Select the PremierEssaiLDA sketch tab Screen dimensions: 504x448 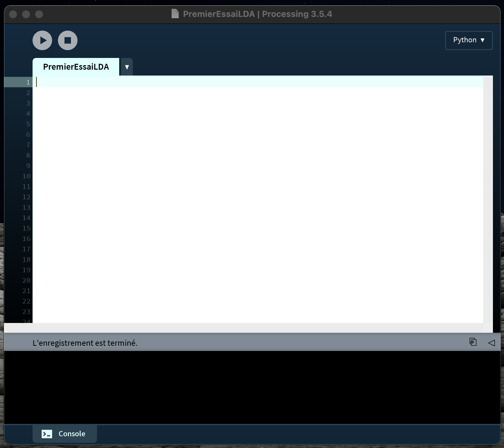click(x=76, y=67)
